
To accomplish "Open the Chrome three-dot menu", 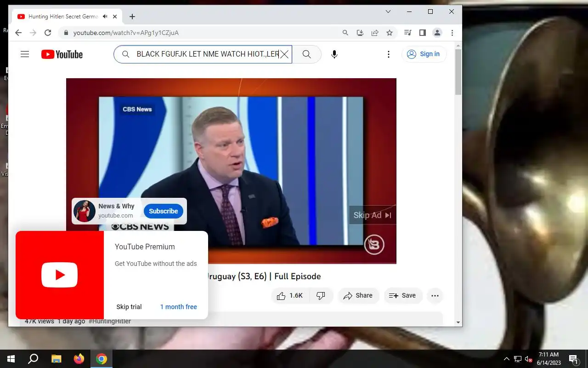I will [x=452, y=33].
